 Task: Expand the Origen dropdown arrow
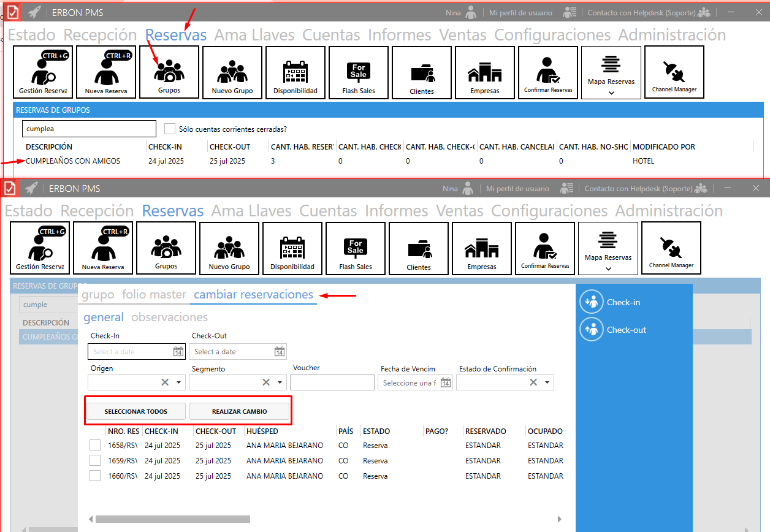[x=178, y=382]
